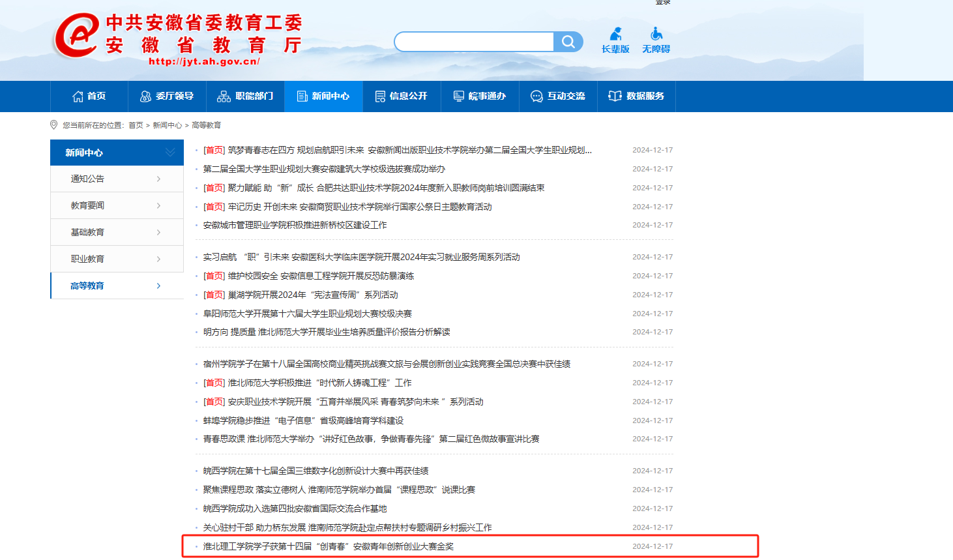The height and width of the screenshot is (560, 953).
Task: Open 互动交流 navigation item
Action: click(558, 96)
